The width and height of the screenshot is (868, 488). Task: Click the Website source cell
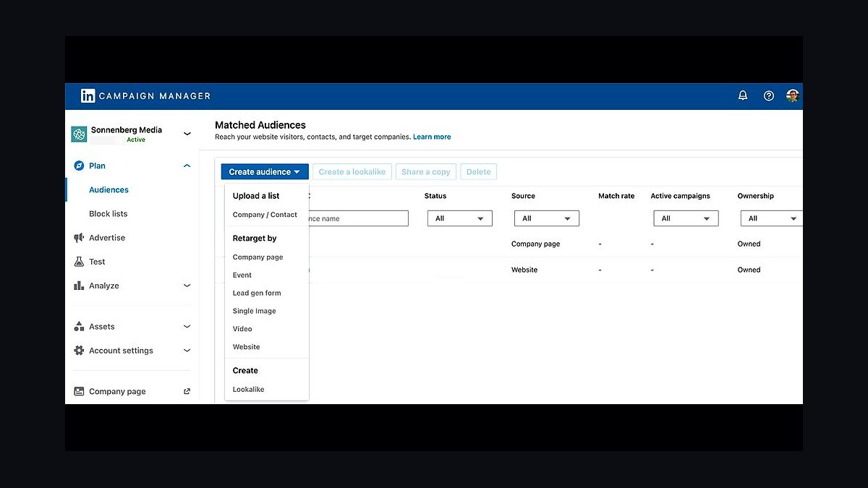[524, 270]
